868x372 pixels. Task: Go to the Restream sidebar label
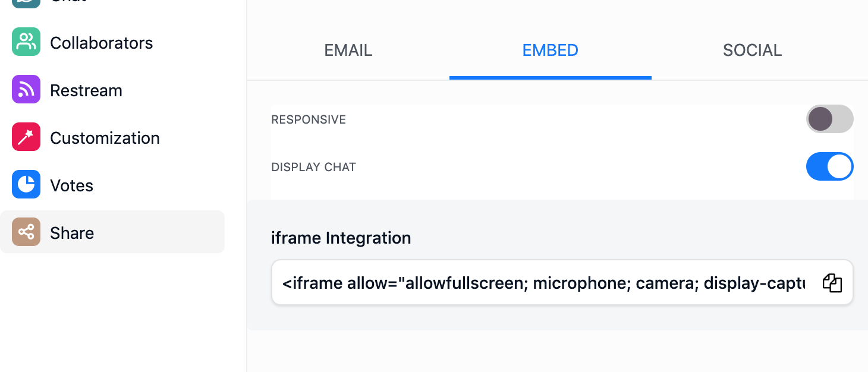point(86,90)
